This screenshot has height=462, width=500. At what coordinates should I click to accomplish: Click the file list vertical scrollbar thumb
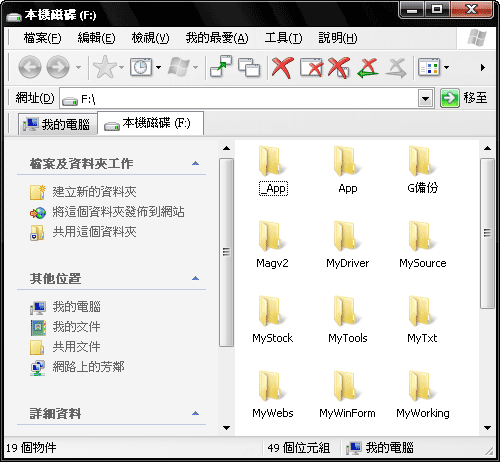pyautogui.click(x=487, y=233)
